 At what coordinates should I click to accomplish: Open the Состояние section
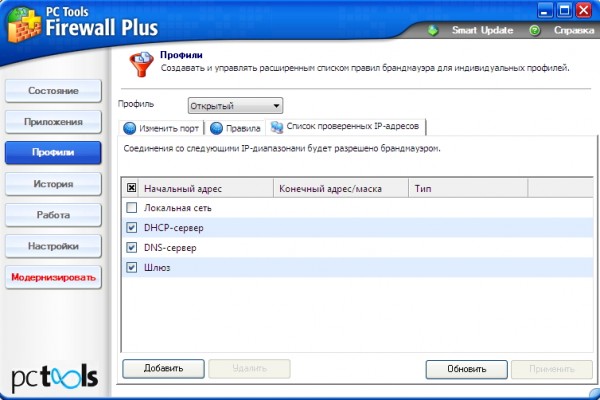coord(53,91)
